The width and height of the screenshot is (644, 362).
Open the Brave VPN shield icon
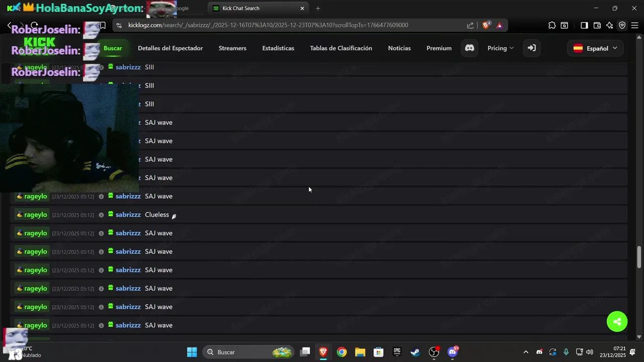coord(622,25)
